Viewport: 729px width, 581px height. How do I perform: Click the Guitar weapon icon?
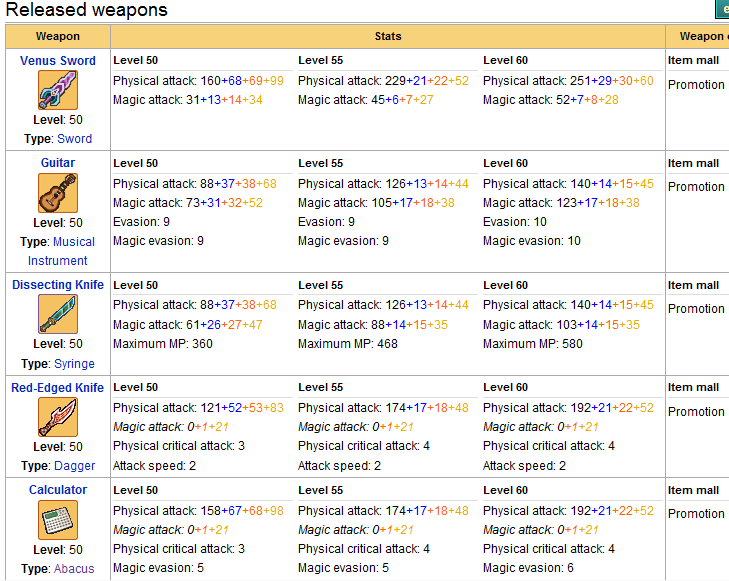(x=58, y=193)
